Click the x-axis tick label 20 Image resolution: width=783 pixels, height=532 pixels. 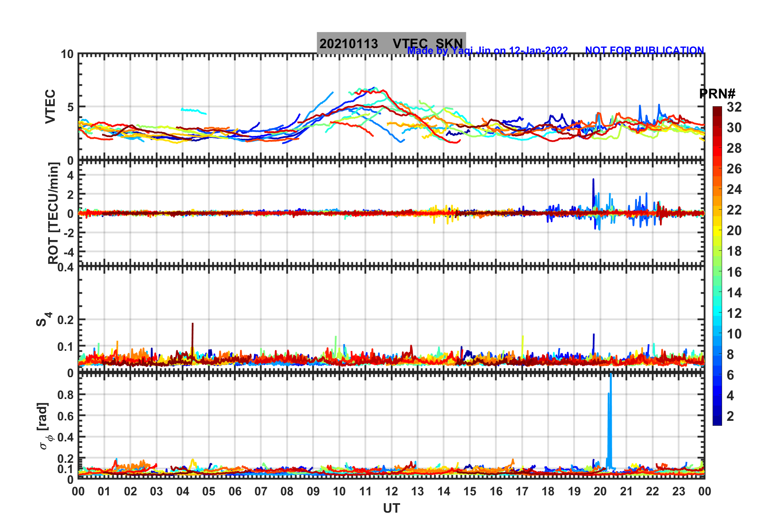click(600, 492)
